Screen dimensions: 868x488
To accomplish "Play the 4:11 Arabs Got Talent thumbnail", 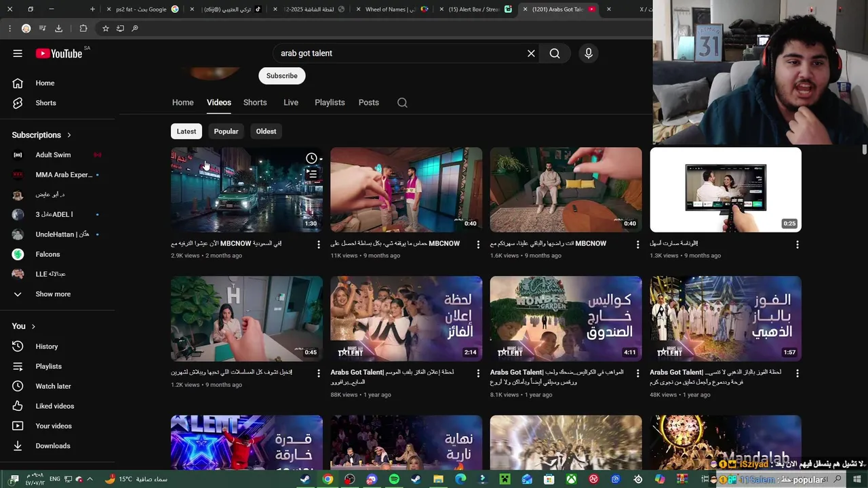I will pyautogui.click(x=566, y=319).
